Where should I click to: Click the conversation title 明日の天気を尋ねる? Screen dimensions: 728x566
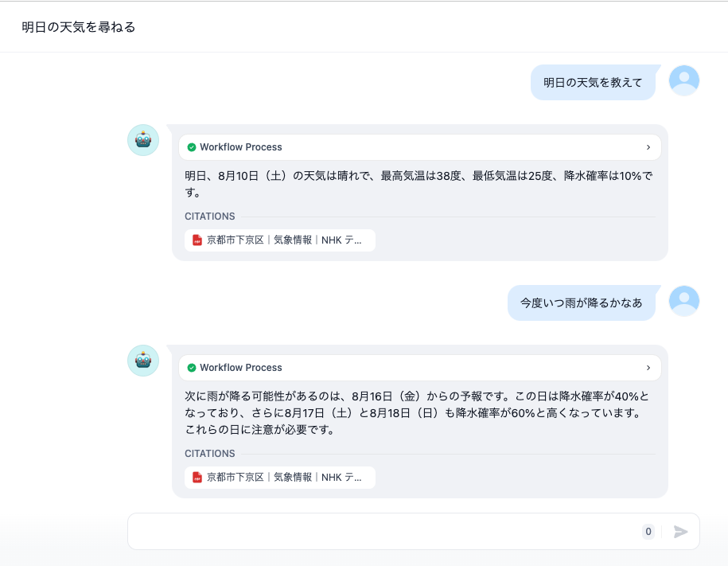tap(79, 27)
